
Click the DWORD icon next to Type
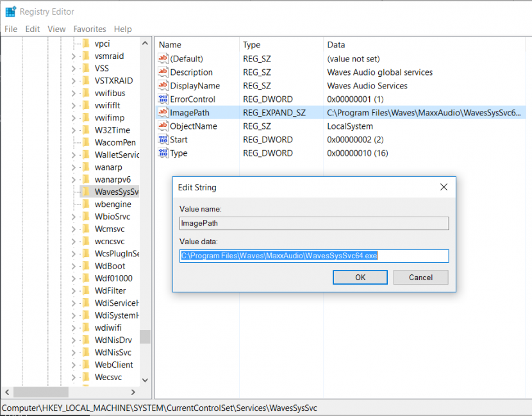point(162,153)
